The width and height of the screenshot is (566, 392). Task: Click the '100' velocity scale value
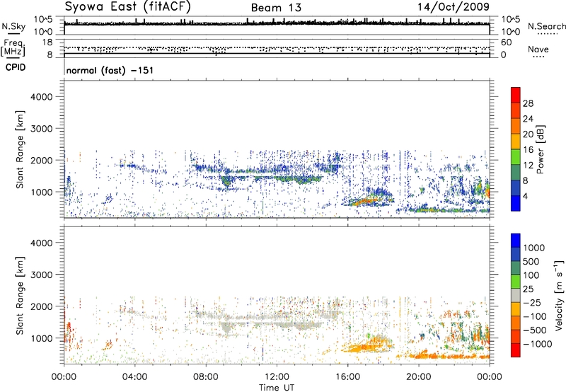[531, 275]
